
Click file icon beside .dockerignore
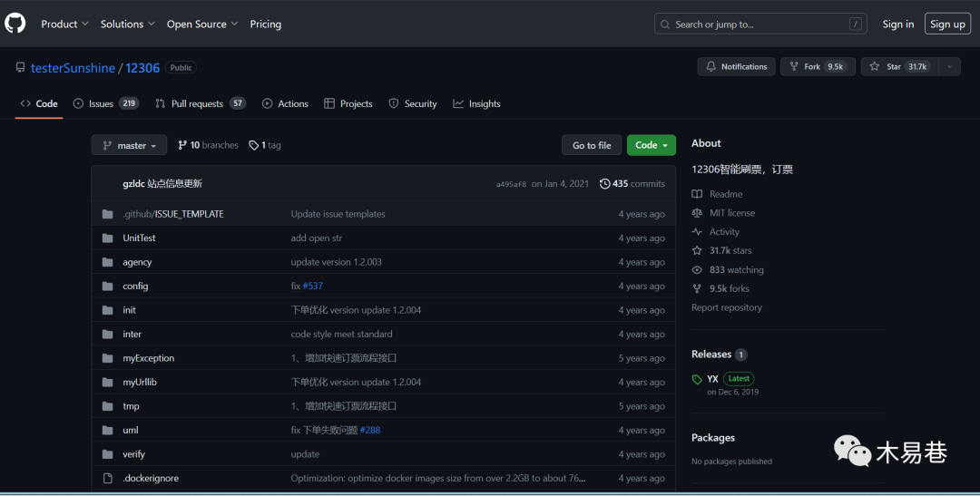pyautogui.click(x=107, y=478)
